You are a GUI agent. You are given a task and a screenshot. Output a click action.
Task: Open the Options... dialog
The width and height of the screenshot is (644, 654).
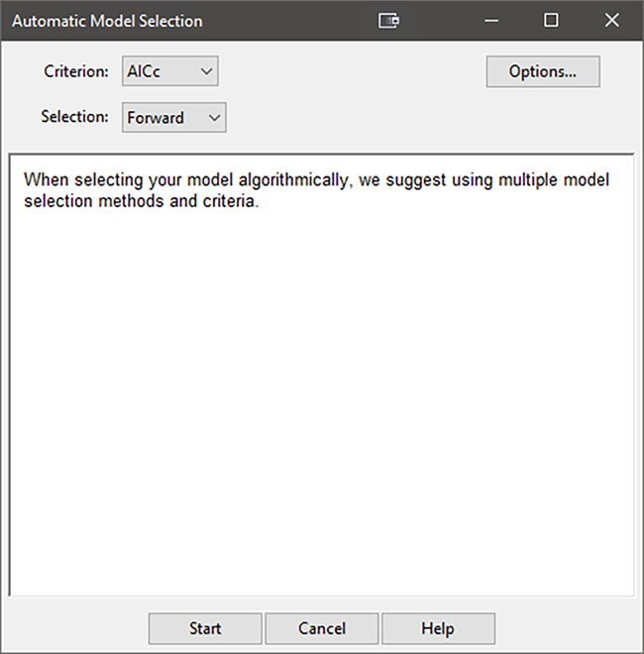tap(542, 71)
